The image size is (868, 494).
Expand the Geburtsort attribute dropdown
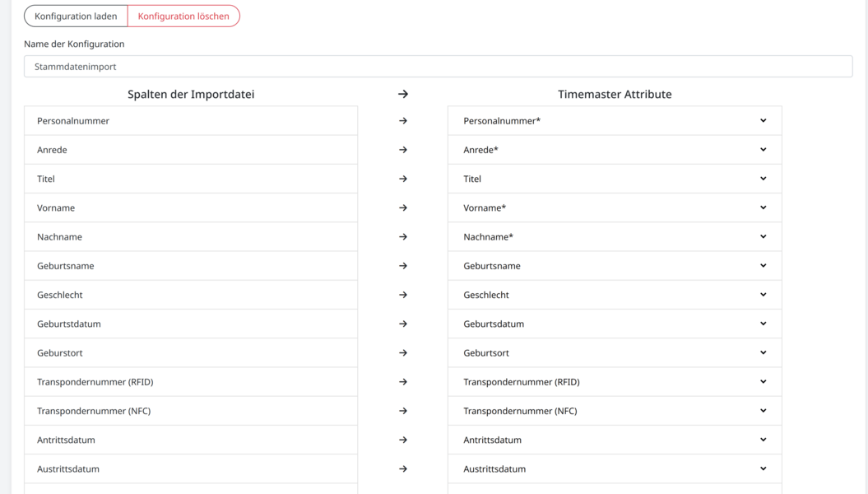tap(614, 352)
